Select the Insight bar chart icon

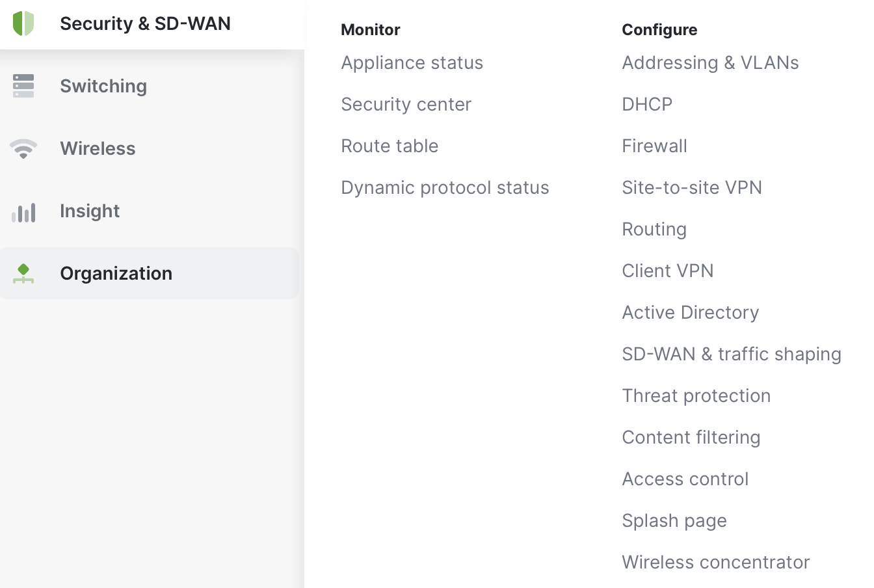[23, 211]
